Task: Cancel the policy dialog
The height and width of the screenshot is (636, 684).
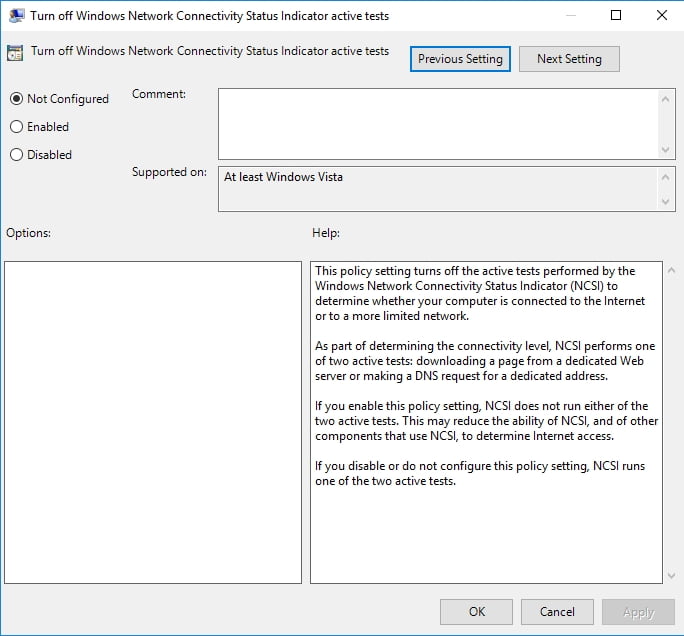Action: coord(557,612)
